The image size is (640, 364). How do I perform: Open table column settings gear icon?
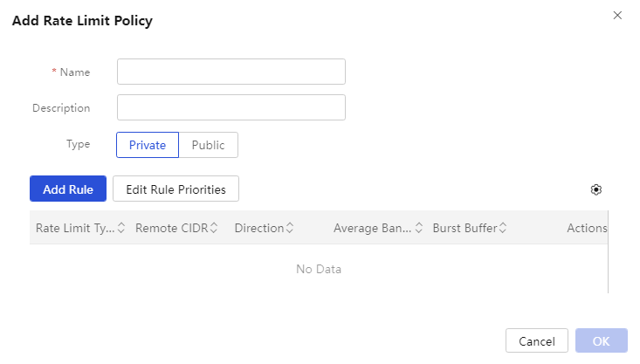point(596,189)
